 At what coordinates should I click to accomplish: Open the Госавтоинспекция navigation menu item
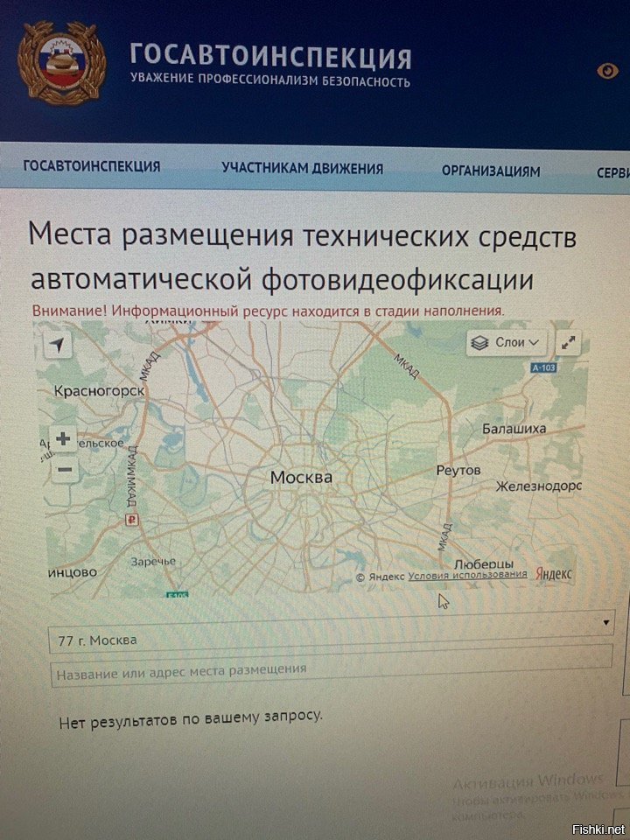pyautogui.click(x=91, y=167)
